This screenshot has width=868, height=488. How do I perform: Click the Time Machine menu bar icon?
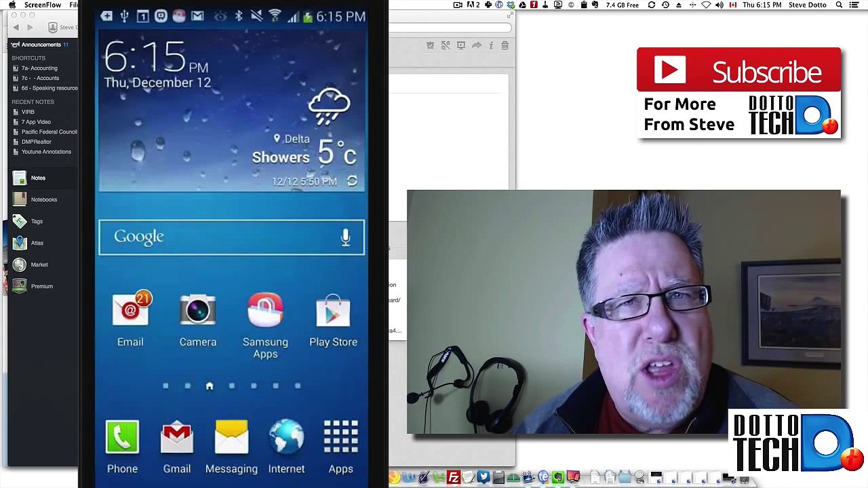coord(665,5)
